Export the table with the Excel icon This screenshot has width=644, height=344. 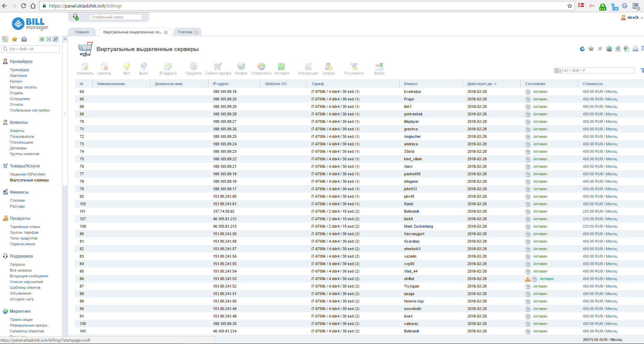[x=626, y=49]
